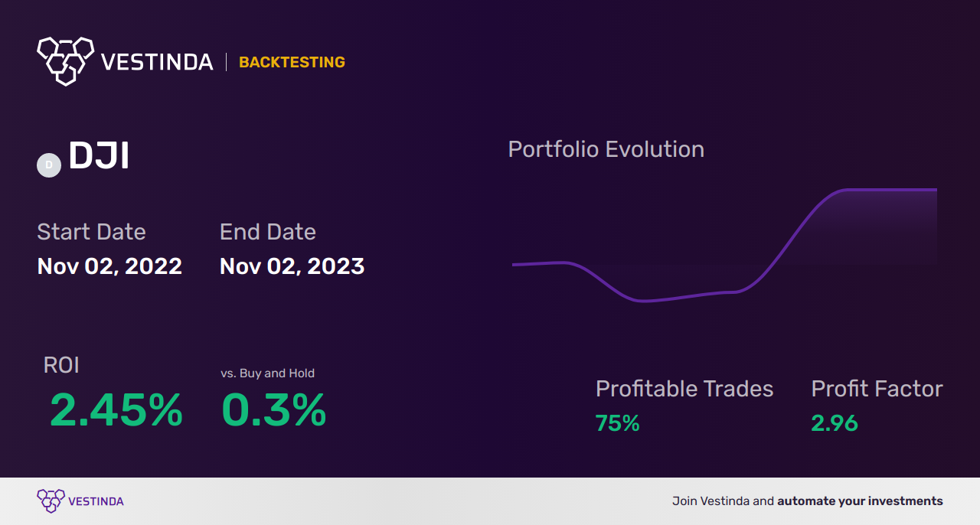Screen dimensions: 980x525
Task: Click the Profitable Trades label
Action: (x=684, y=389)
